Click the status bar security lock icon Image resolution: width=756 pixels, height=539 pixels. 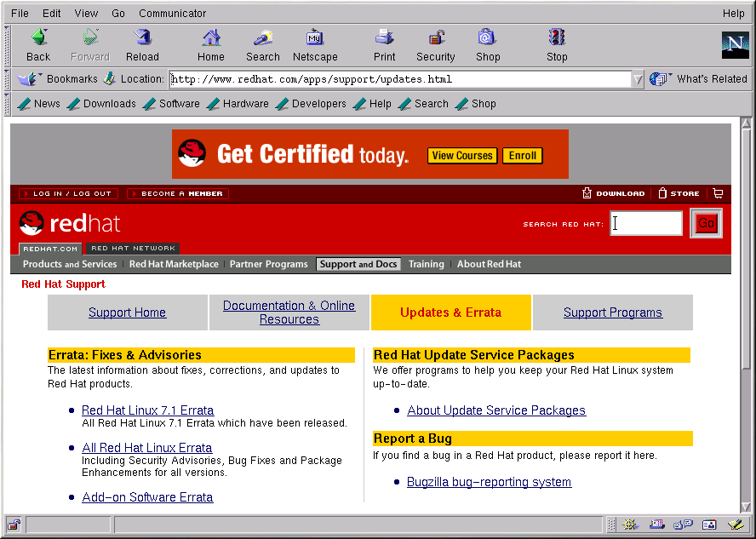14,525
